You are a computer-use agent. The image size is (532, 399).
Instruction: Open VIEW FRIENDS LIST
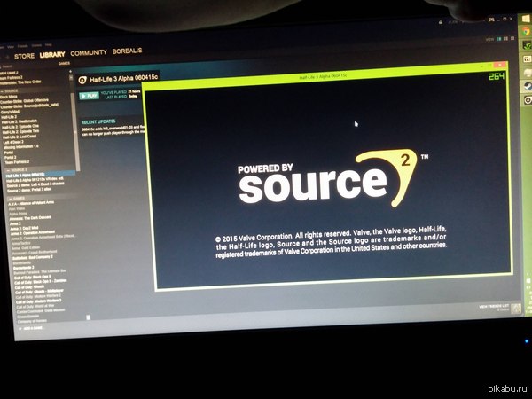(x=494, y=307)
